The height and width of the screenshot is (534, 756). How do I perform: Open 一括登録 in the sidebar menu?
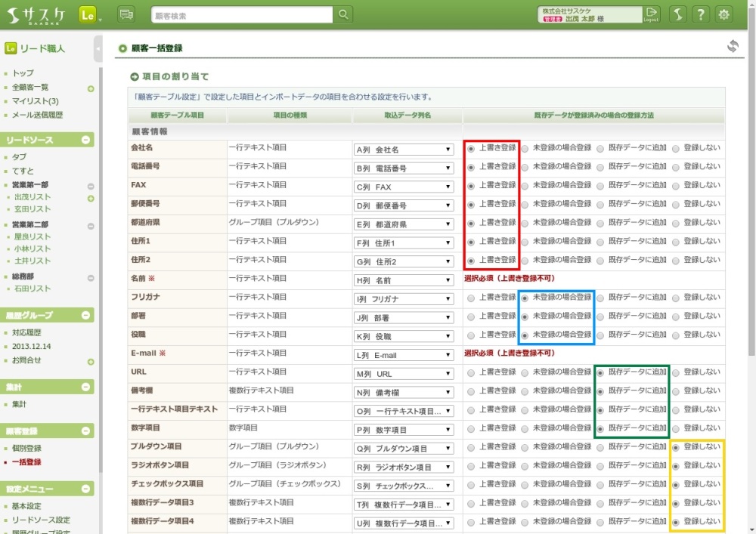pos(26,461)
